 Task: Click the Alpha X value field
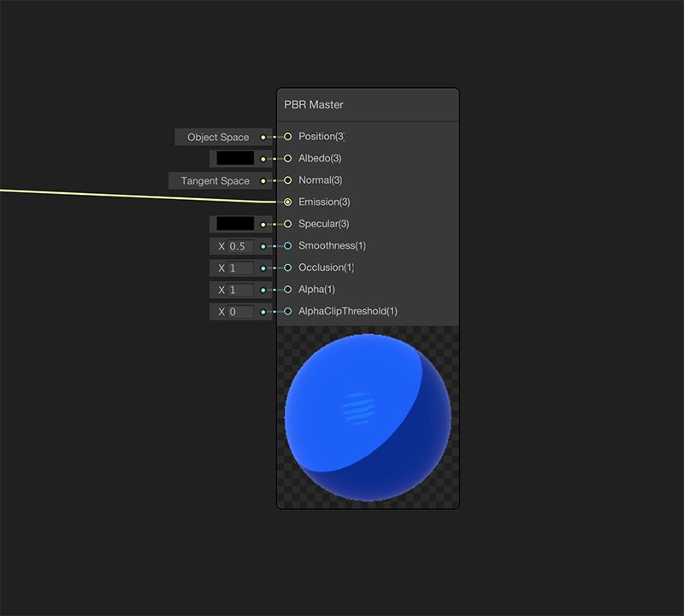240,290
